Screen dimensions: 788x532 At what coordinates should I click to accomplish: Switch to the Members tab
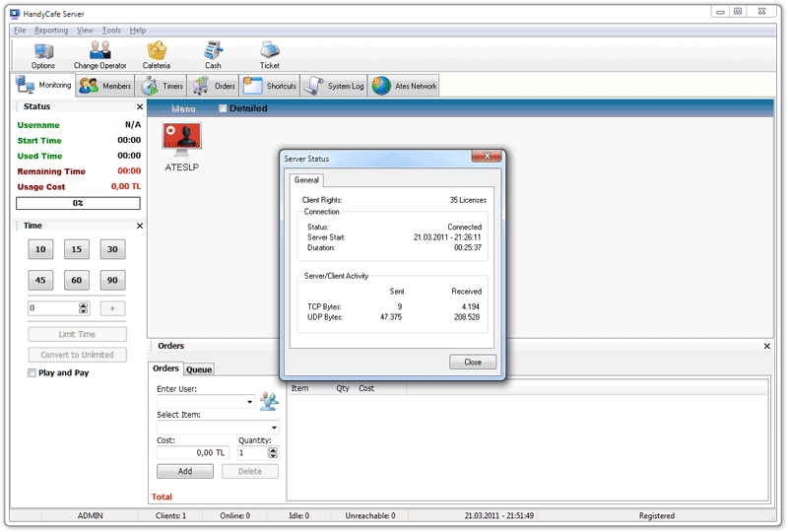click(x=105, y=86)
